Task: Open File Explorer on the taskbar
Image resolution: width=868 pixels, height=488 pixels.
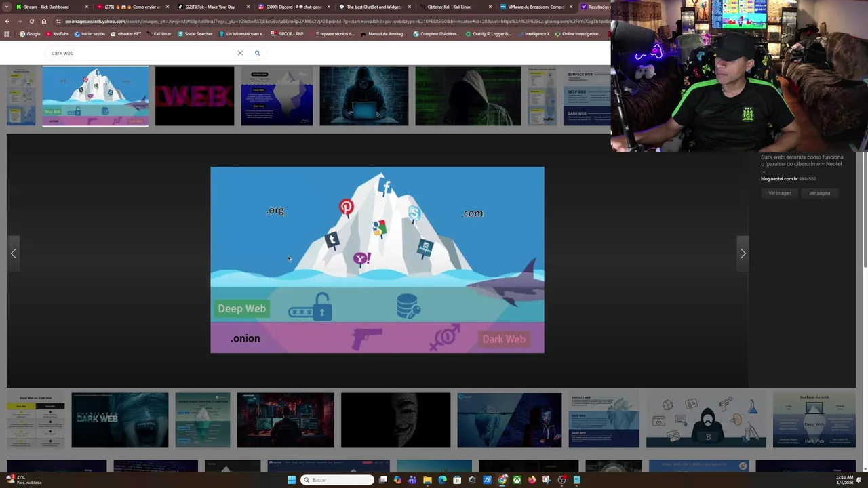Action: tap(427, 480)
